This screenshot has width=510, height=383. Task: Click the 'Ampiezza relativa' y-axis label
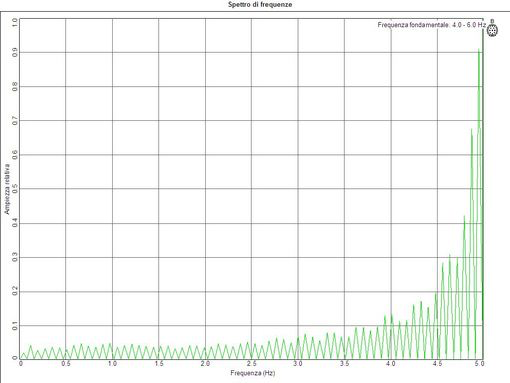pyautogui.click(x=7, y=189)
